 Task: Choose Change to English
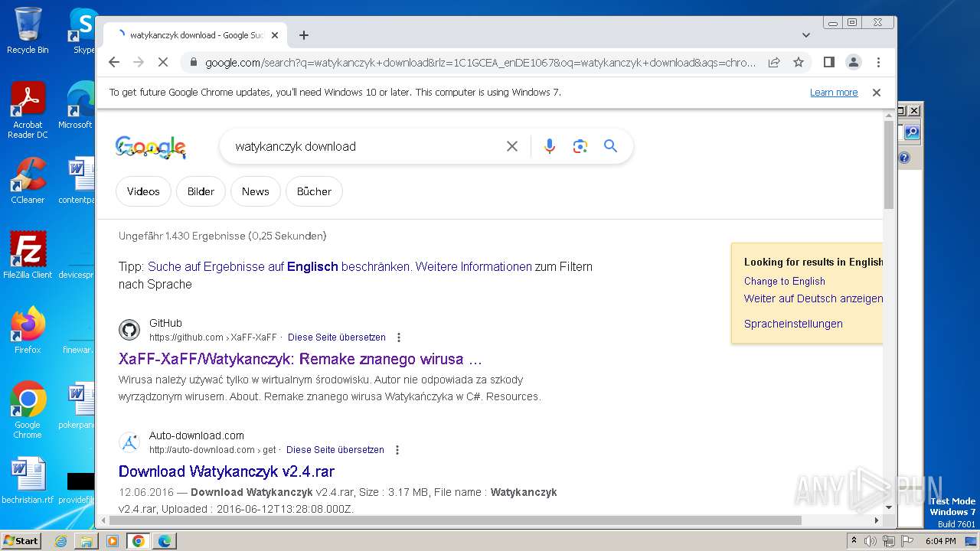click(x=785, y=281)
